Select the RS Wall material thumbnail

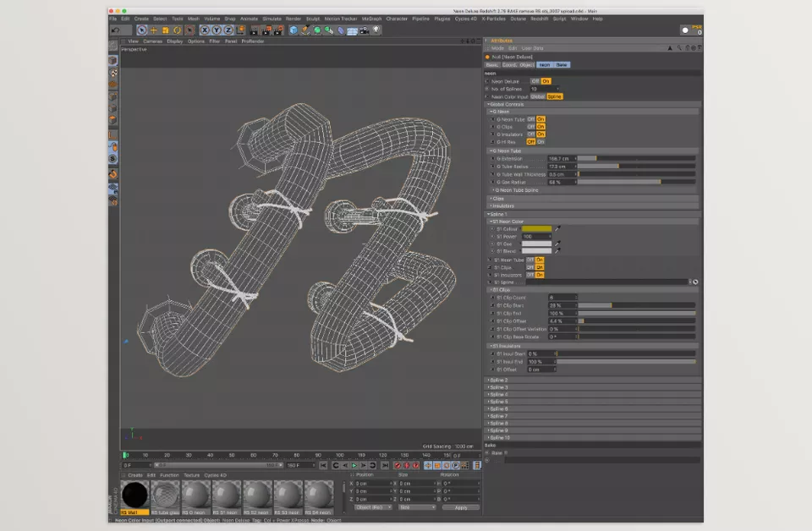pos(134,495)
